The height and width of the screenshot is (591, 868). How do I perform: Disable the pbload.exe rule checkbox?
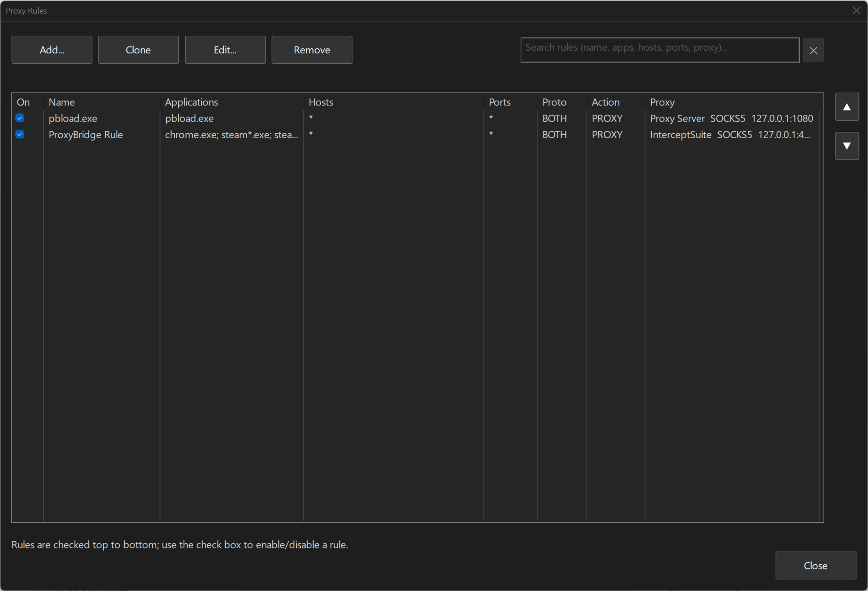(x=20, y=118)
